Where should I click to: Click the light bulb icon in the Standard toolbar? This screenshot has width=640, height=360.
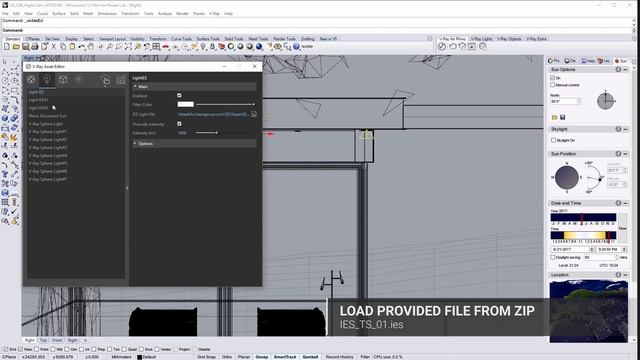(203, 47)
